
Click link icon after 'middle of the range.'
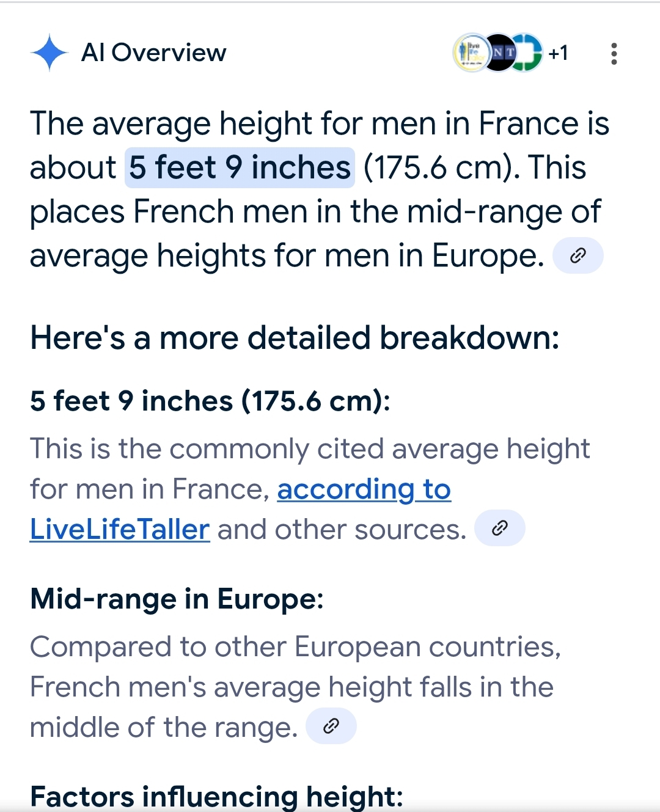[331, 726]
